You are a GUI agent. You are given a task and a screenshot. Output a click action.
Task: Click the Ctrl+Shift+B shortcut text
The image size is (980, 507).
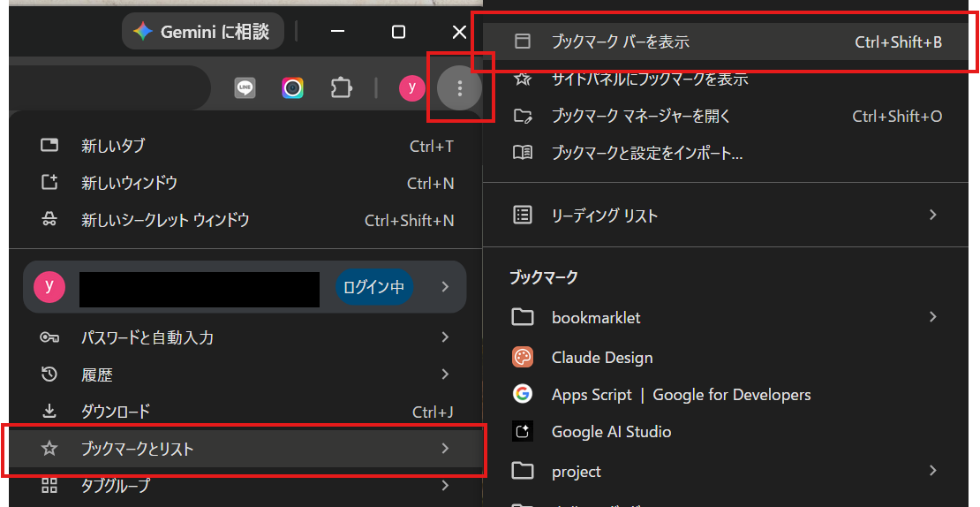coord(898,42)
